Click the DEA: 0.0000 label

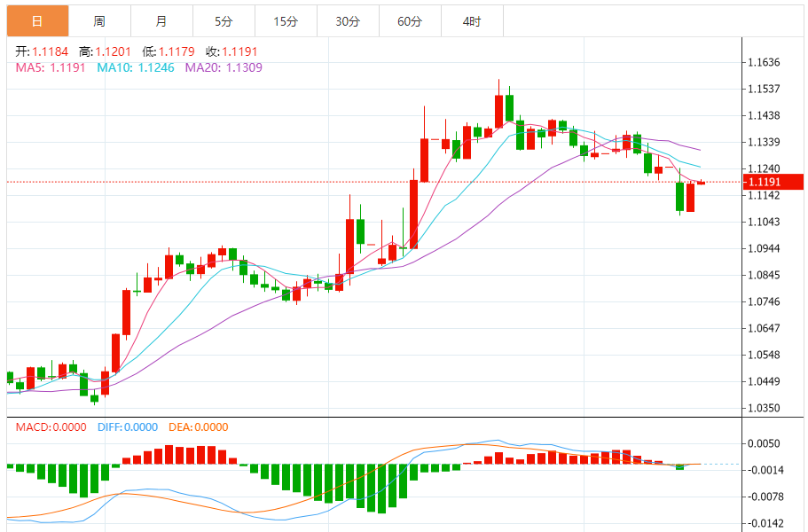pos(199,427)
